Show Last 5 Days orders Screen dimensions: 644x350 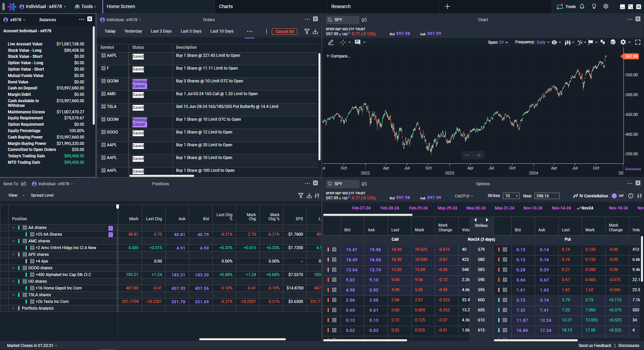click(191, 31)
